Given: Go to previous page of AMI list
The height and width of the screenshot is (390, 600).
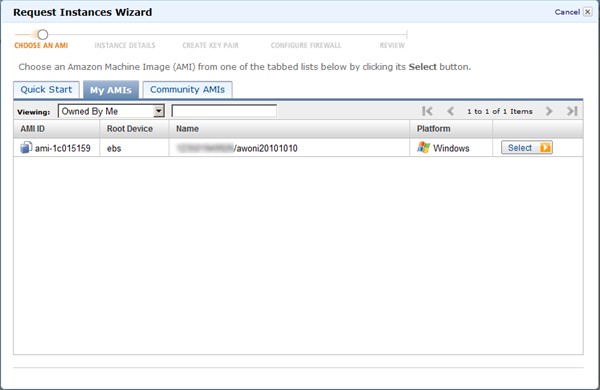Looking at the screenshot, I should (x=451, y=111).
